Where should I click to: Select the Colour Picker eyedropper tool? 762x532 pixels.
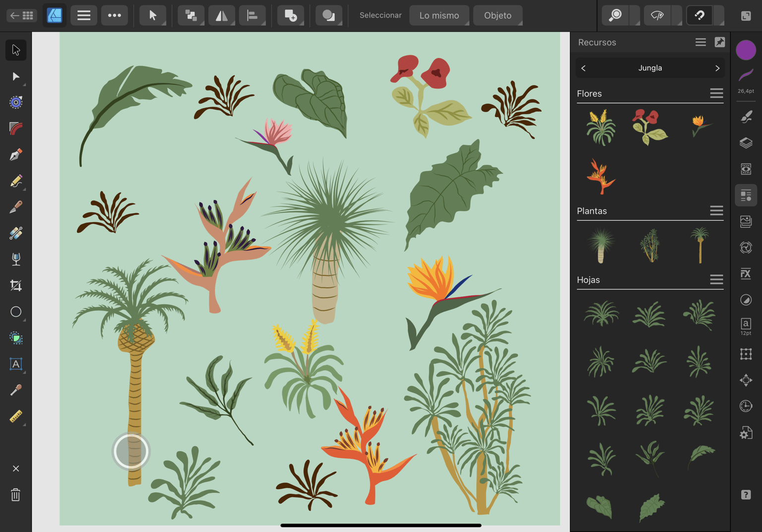click(16, 390)
